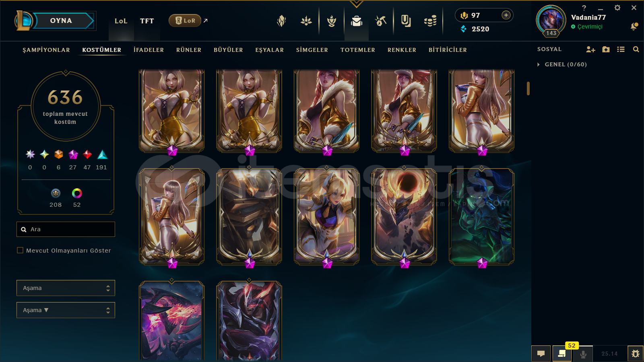
Task: Click the add friend icon
Action: click(590, 49)
